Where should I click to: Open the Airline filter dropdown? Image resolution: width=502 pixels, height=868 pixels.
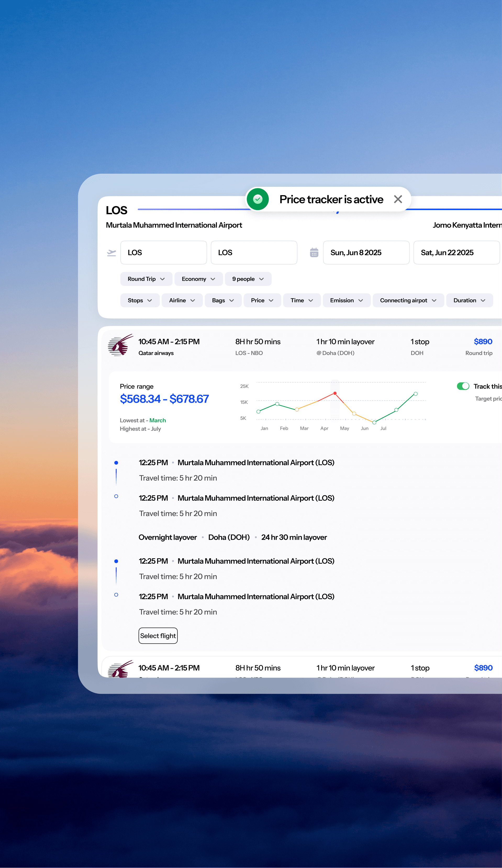coord(182,300)
